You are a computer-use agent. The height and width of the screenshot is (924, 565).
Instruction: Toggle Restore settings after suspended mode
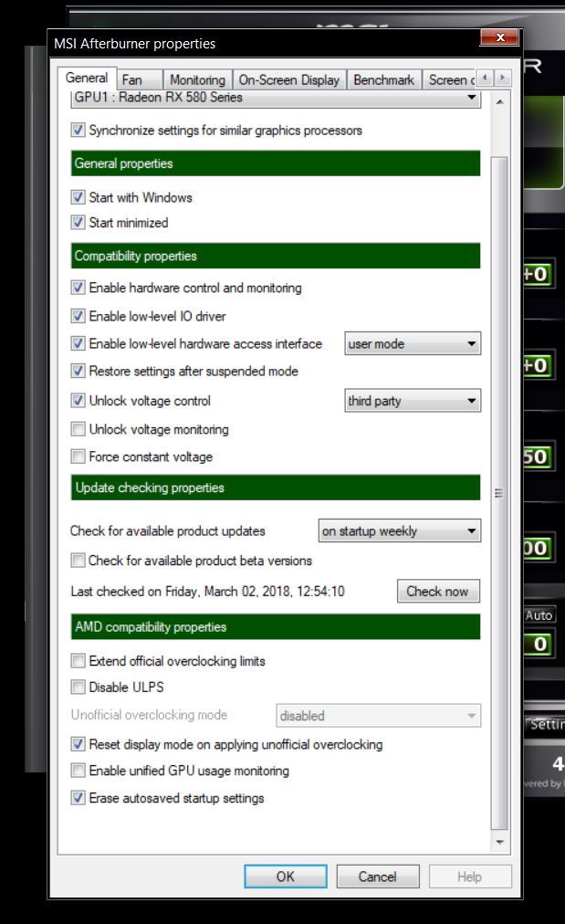pyautogui.click(x=78, y=371)
